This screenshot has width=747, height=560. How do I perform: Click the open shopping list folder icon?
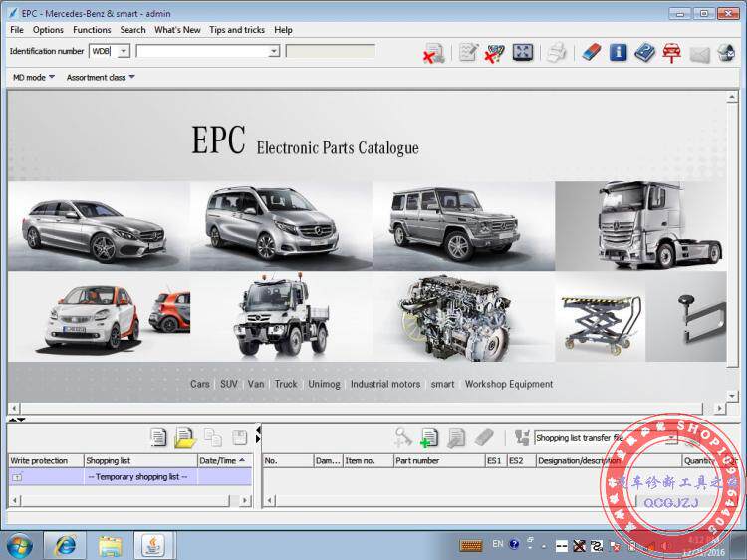tap(185, 437)
